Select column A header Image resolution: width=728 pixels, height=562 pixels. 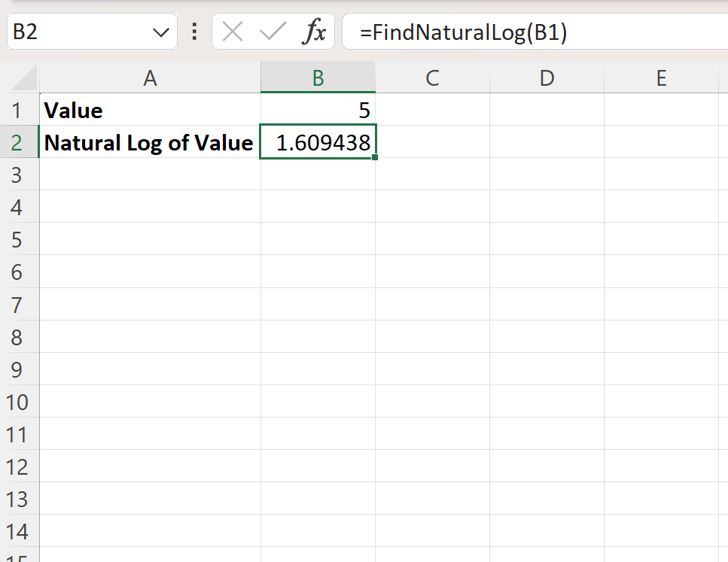click(x=150, y=77)
